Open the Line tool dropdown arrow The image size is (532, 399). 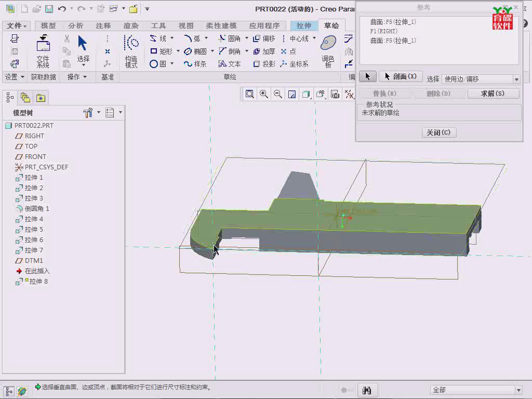pyautogui.click(x=172, y=38)
